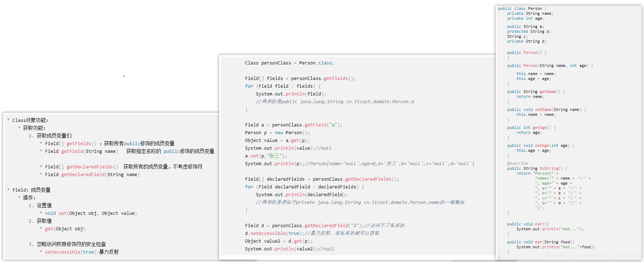Click the 'public void eat(){' method

pos(528,224)
